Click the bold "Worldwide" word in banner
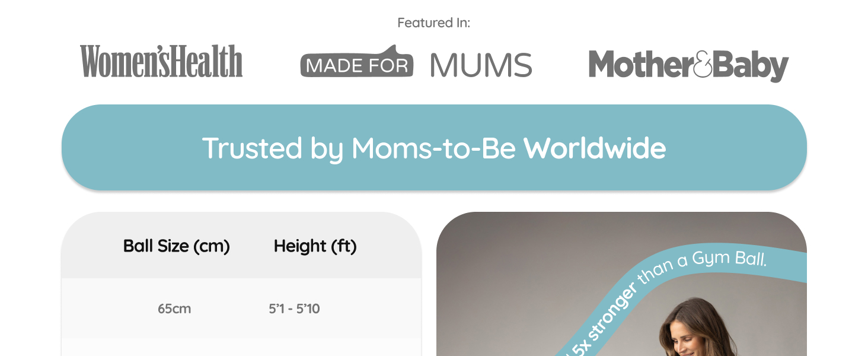This screenshot has width=868, height=356. coord(595,148)
